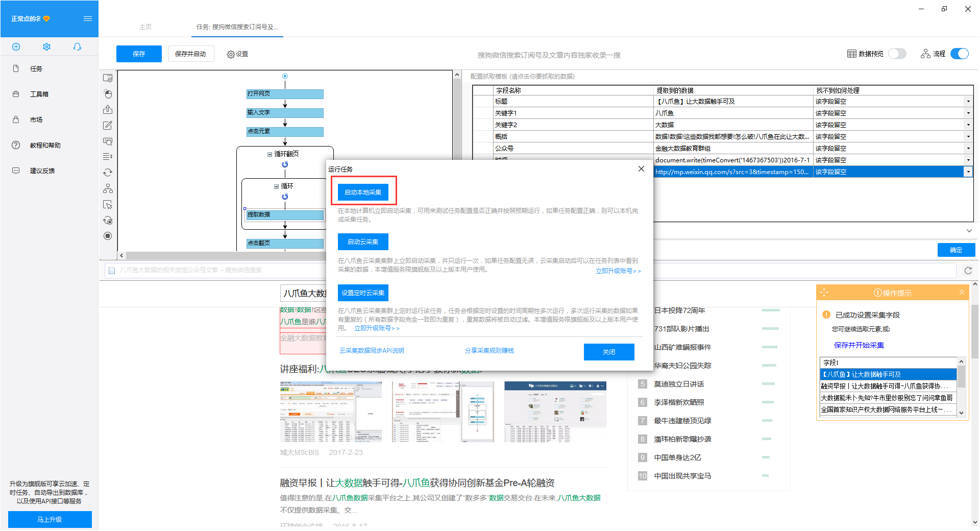980x531 pixels.
Task: Enable the 数据预览 toggle switch
Action: 897,54
